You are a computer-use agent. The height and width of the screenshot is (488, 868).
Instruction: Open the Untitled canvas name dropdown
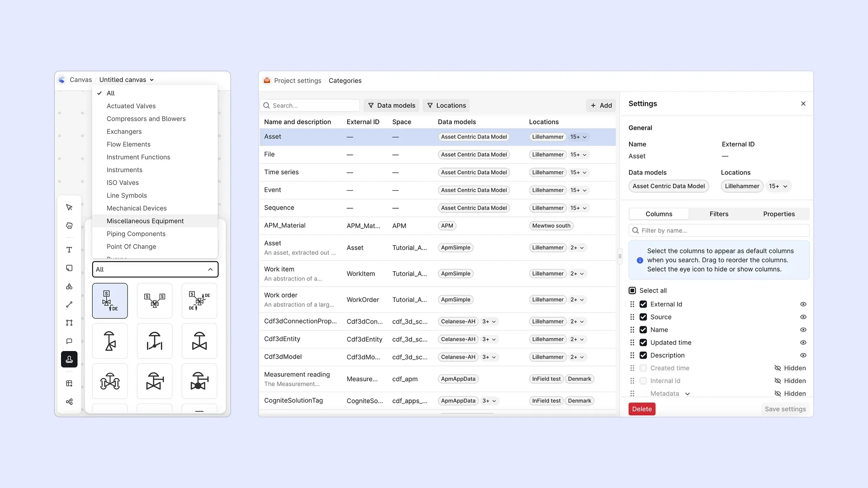tap(127, 80)
